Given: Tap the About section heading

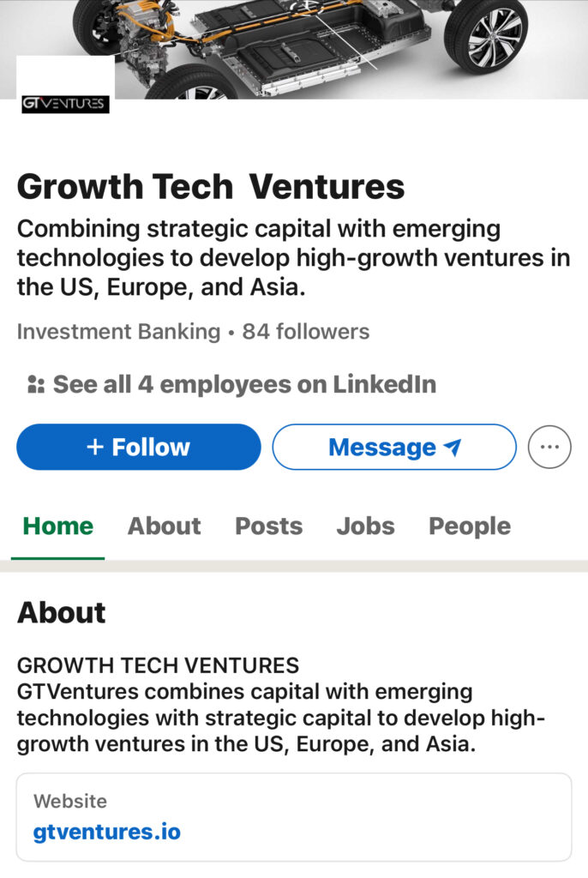Looking at the screenshot, I should tap(62, 612).
